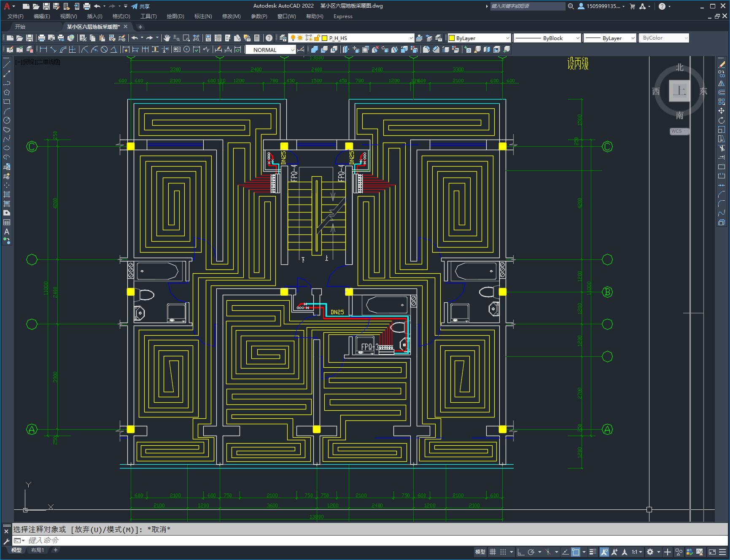730x560 pixels.
Task: Switch to the 布局1 layout tab
Action: (37, 550)
